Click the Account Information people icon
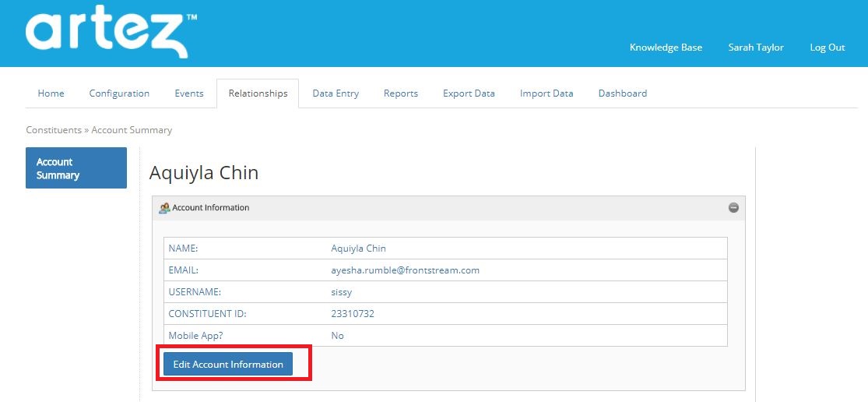Image resolution: width=868 pixels, height=402 pixels. click(164, 208)
